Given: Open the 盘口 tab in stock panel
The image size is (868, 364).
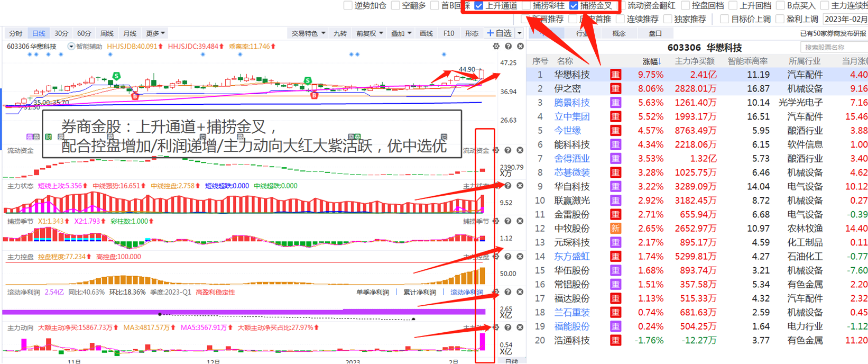Looking at the screenshot, I should pos(655,33).
